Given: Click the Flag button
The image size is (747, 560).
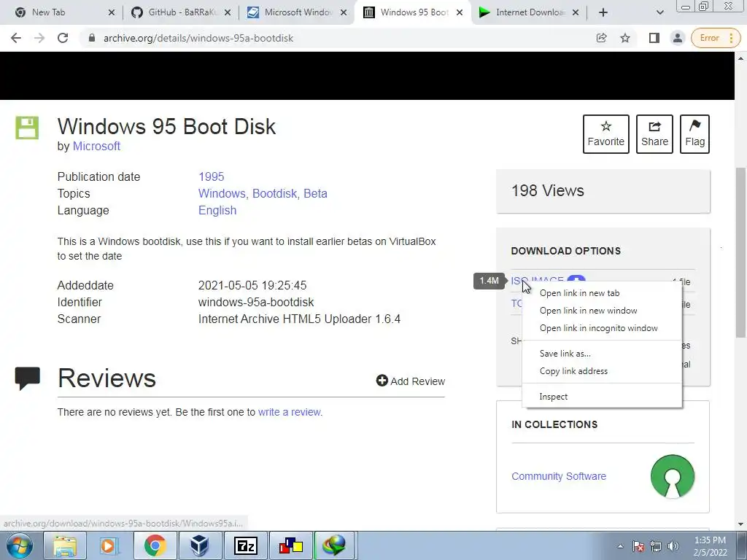Looking at the screenshot, I should 694,134.
